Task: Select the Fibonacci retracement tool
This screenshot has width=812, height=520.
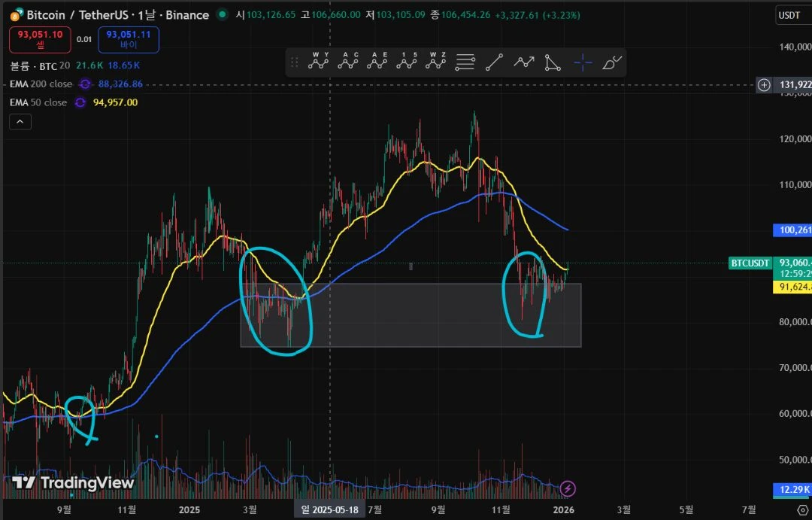Action: 465,62
